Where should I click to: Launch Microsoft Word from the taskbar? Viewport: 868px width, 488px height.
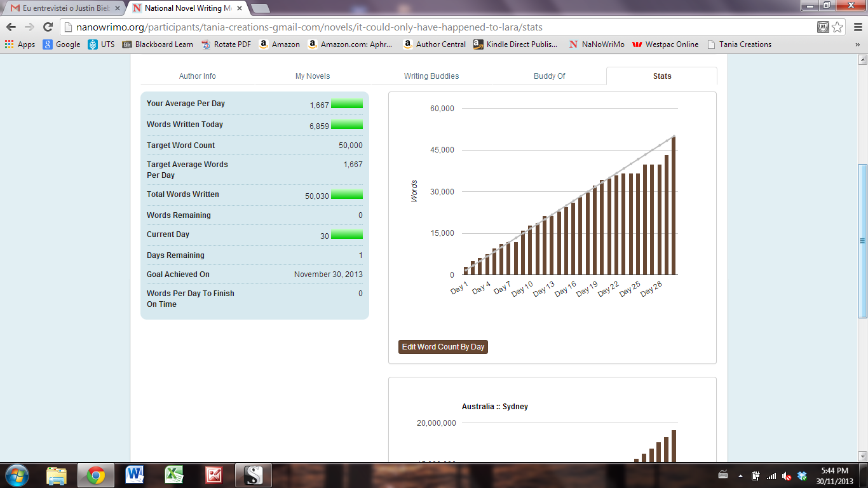[x=135, y=475]
